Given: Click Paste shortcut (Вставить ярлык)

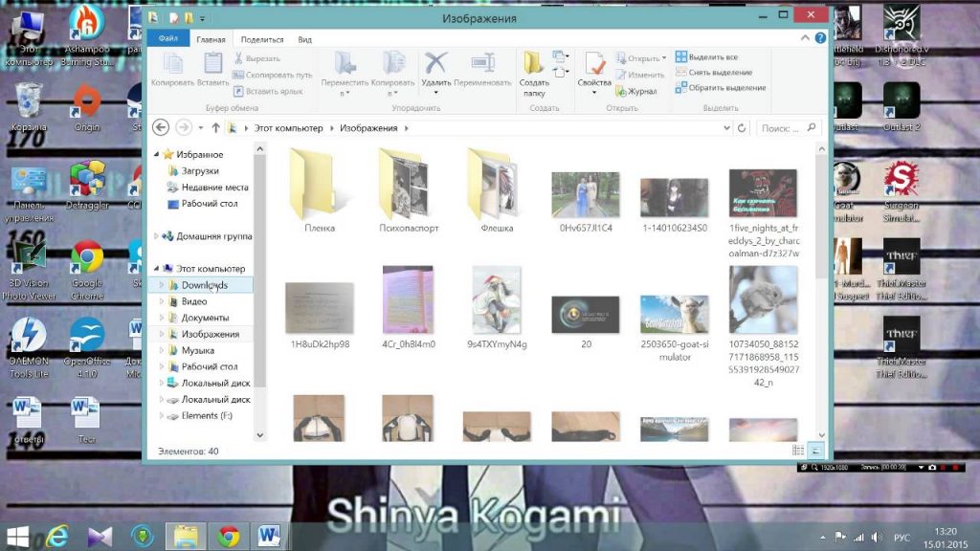Looking at the screenshot, I should 268,91.
